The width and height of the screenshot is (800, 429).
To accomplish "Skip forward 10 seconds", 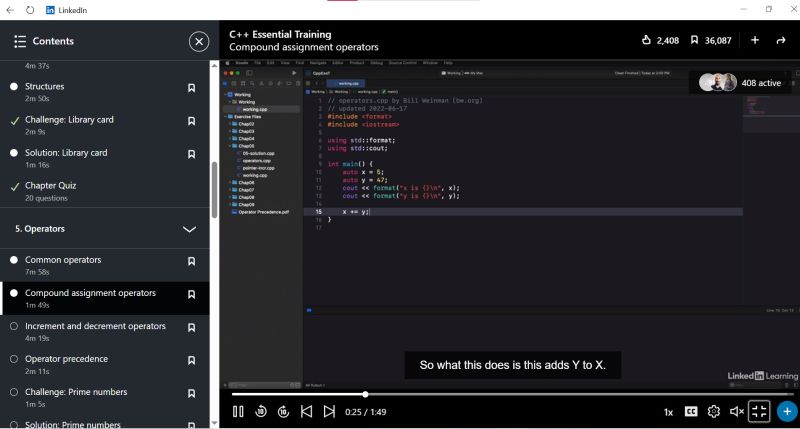I will (x=283, y=411).
